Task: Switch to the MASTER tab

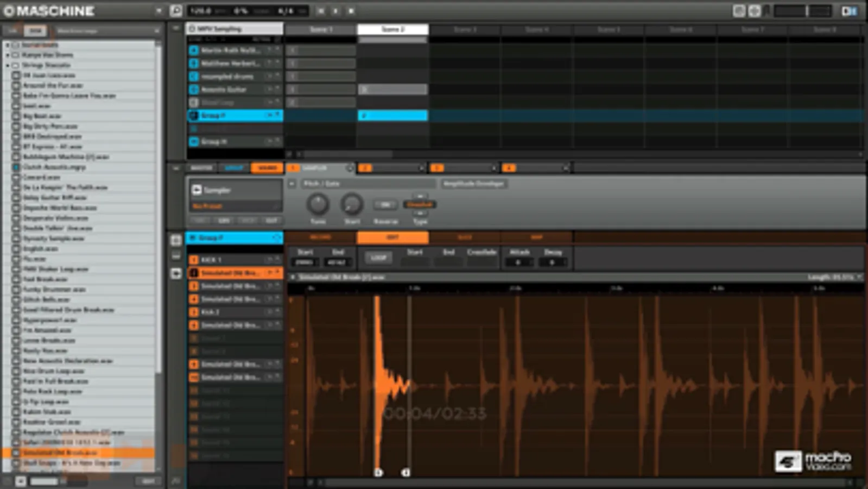Action: (201, 168)
